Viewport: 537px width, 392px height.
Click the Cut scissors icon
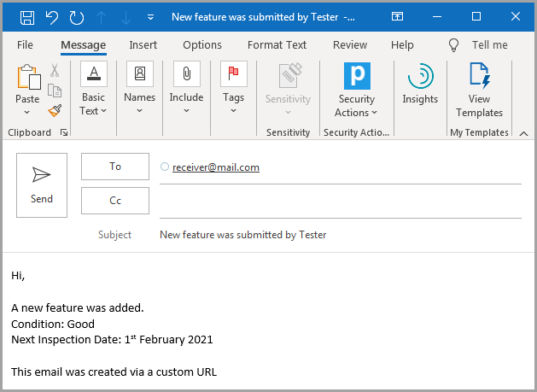55,72
